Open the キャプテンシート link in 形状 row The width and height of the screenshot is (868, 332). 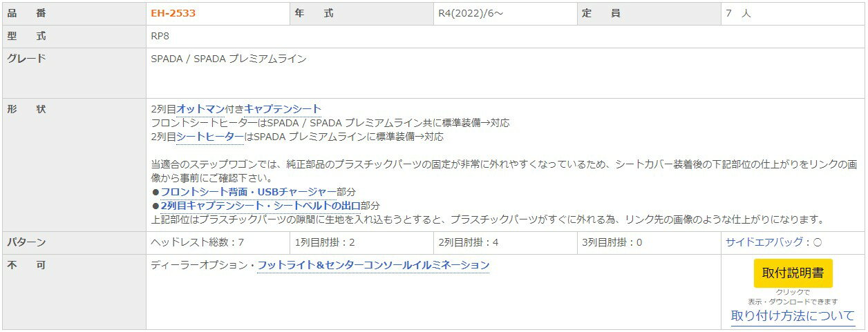pyautogui.click(x=283, y=109)
